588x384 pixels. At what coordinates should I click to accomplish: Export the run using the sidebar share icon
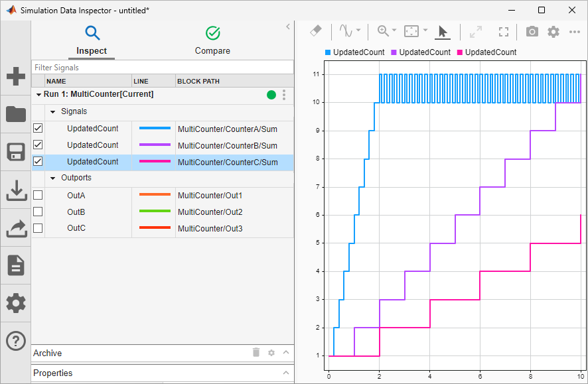(15, 225)
